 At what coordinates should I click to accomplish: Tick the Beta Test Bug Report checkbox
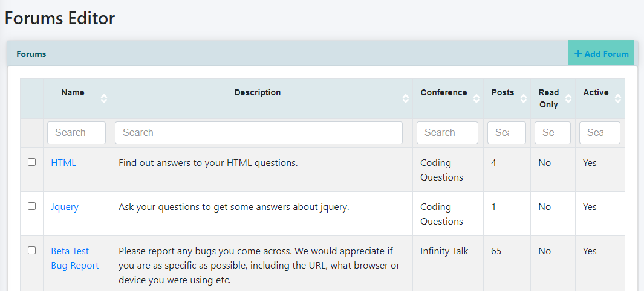(x=32, y=251)
